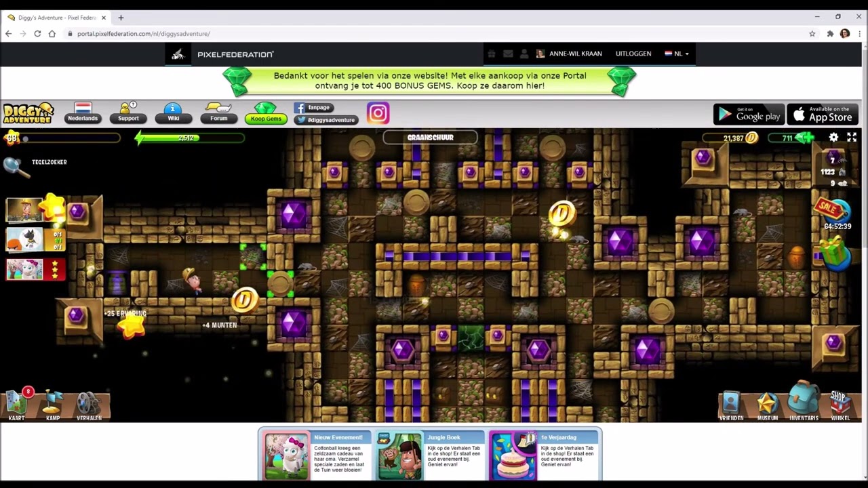868x488 pixels.
Task: Open Anne-Wil Kraan user profile
Action: (x=570, y=54)
